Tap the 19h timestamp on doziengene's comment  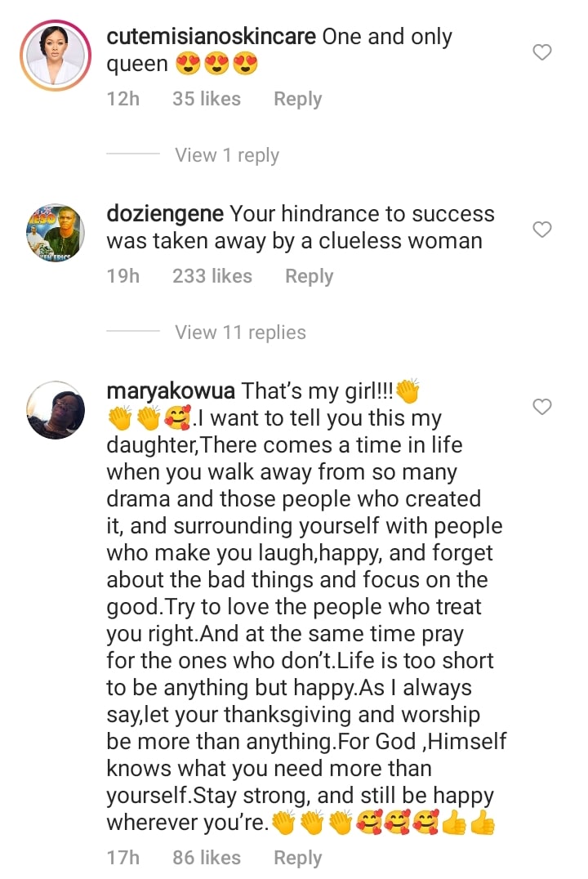pyautogui.click(x=123, y=276)
